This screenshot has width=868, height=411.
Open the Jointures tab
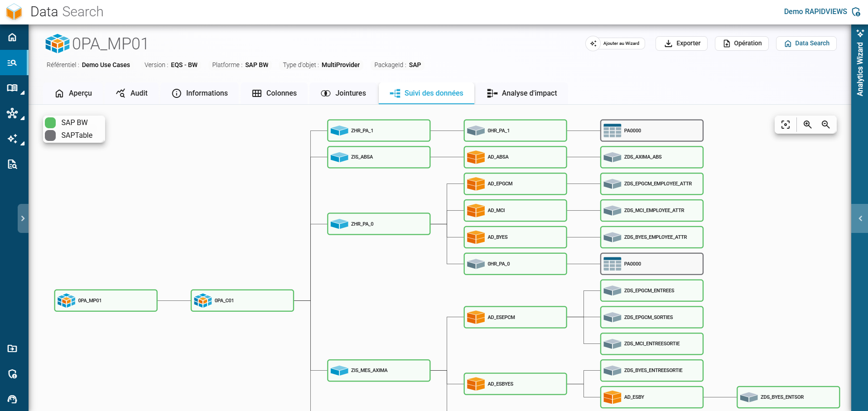(x=343, y=93)
